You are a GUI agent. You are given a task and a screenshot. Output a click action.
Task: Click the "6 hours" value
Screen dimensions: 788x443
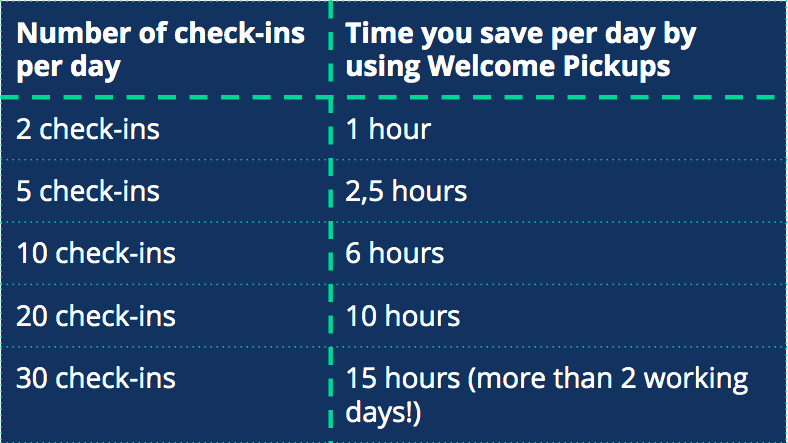click(x=395, y=253)
